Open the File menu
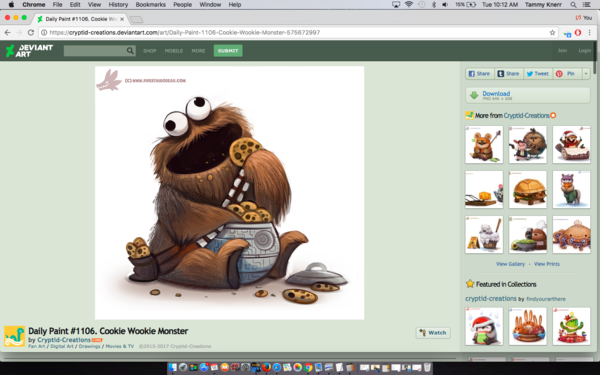This screenshot has width=600, height=375. pos(57,5)
